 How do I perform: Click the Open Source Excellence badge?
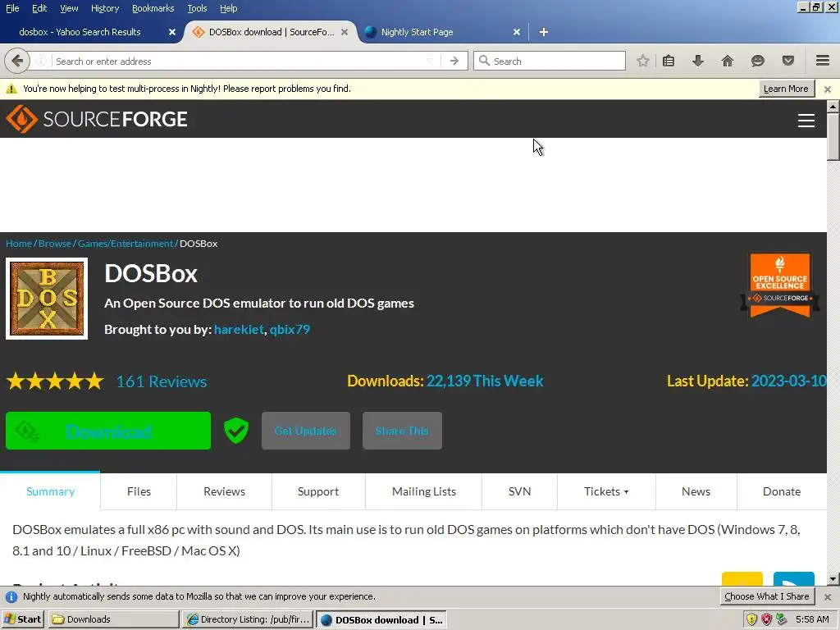pyautogui.click(x=779, y=285)
